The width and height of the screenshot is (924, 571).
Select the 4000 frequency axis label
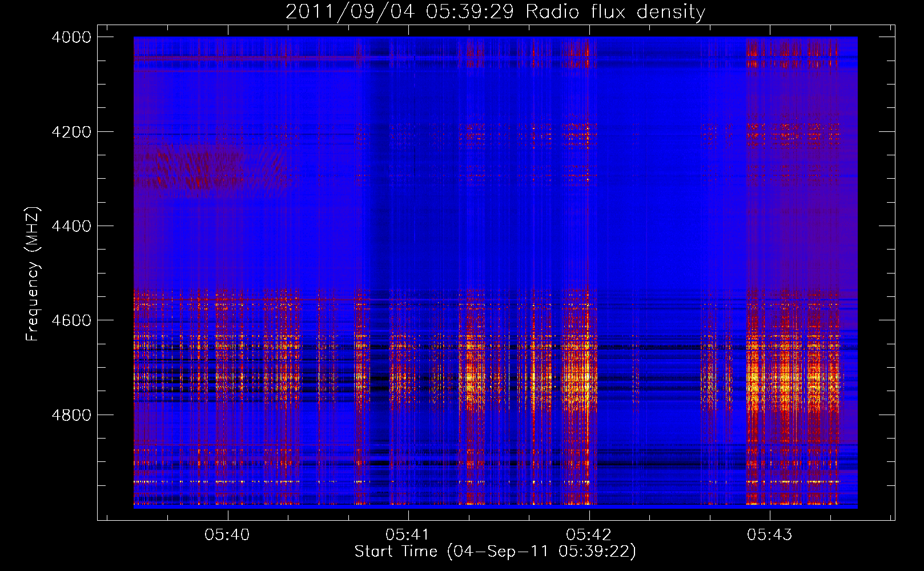click(71, 37)
